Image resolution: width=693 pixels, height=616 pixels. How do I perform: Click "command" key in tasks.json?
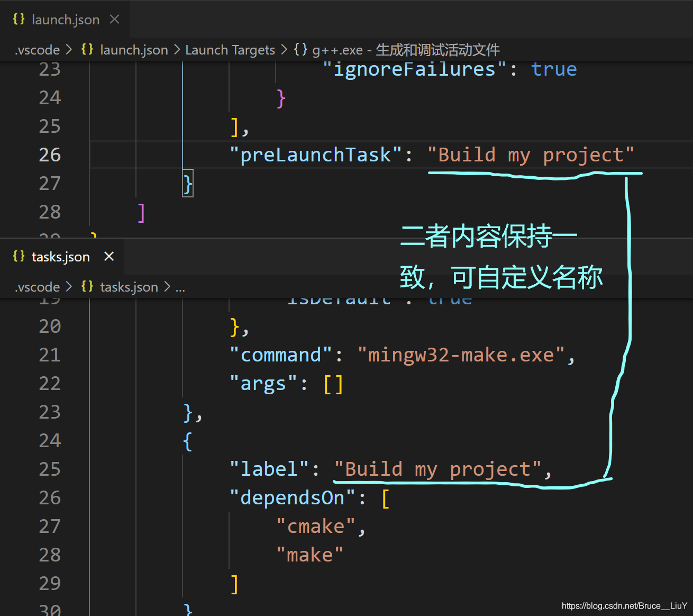281,355
